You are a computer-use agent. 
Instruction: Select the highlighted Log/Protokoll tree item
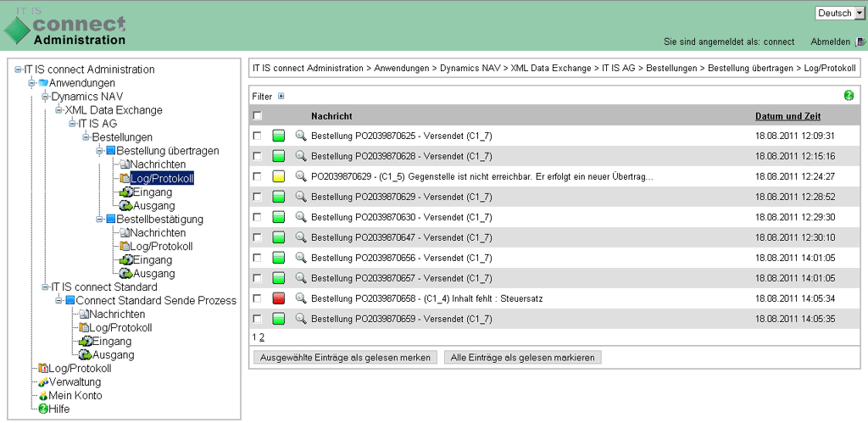click(x=162, y=178)
